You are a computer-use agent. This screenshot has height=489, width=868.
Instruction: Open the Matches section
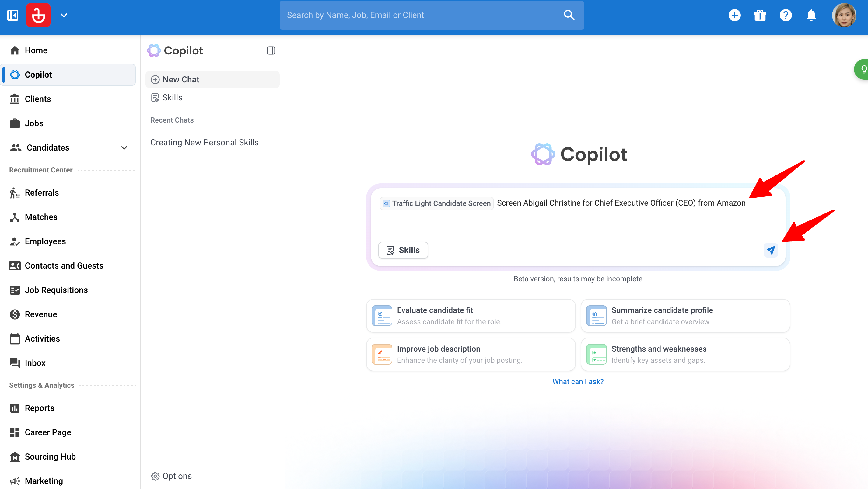tap(68, 217)
